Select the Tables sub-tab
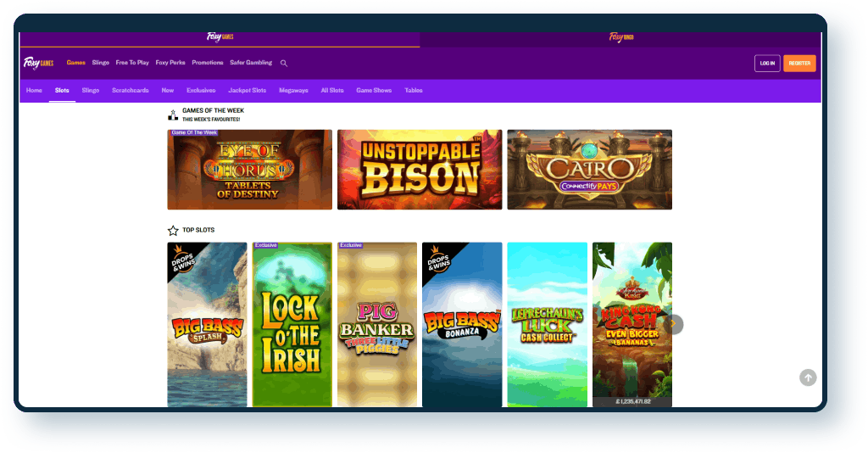 click(414, 90)
